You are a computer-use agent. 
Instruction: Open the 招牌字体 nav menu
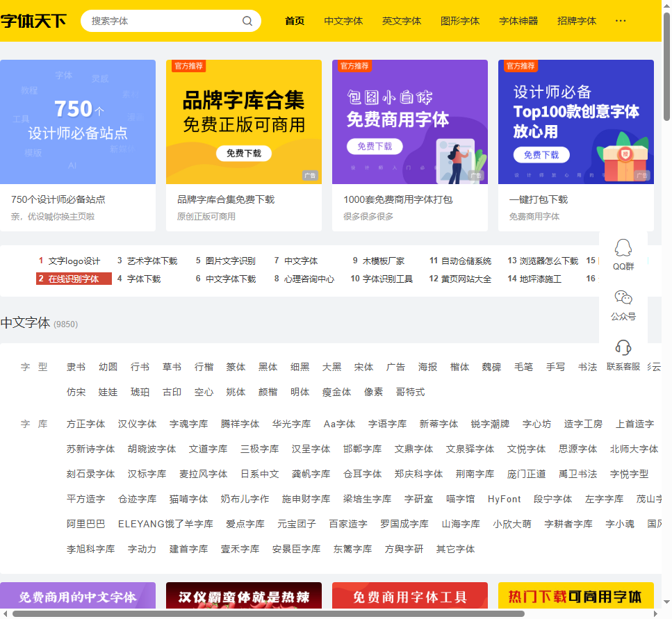576,21
